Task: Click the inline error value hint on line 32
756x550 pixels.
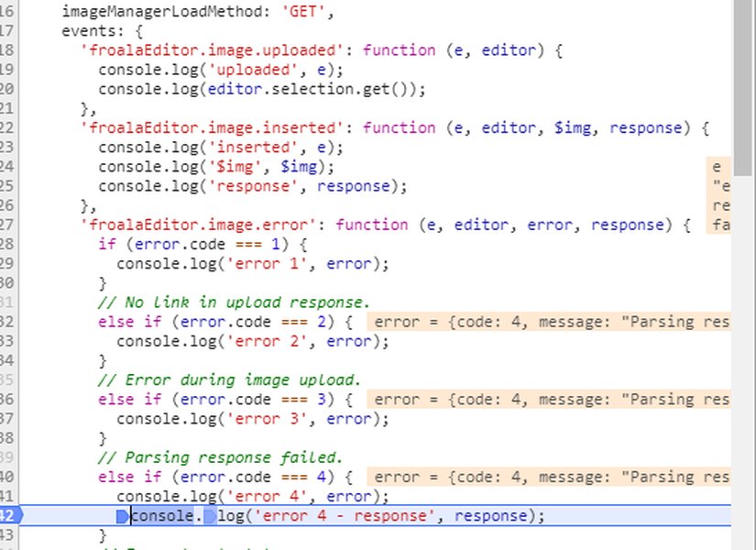Action: (549, 322)
